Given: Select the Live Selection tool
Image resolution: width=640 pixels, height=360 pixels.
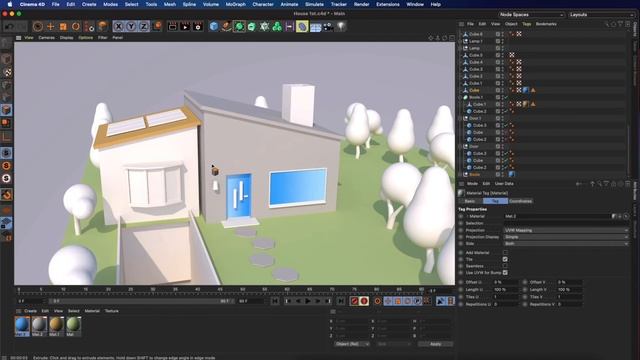Looking at the screenshot, I should pos(38,27).
